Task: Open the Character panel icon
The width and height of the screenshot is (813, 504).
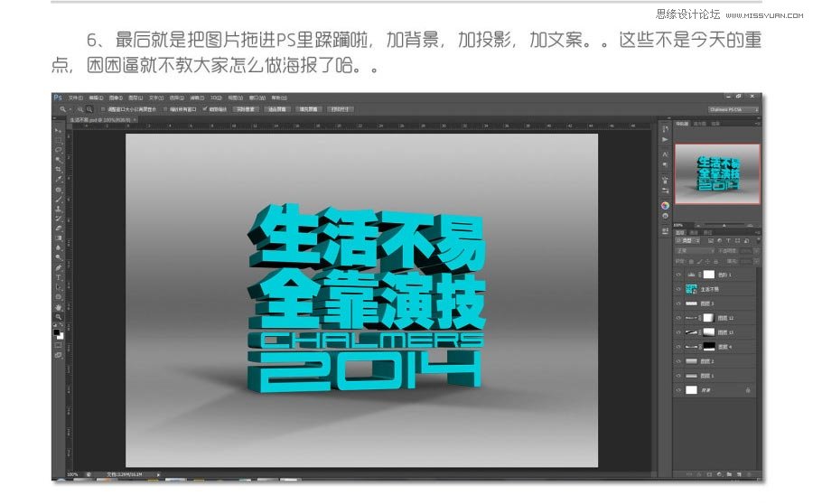Action: click(665, 154)
